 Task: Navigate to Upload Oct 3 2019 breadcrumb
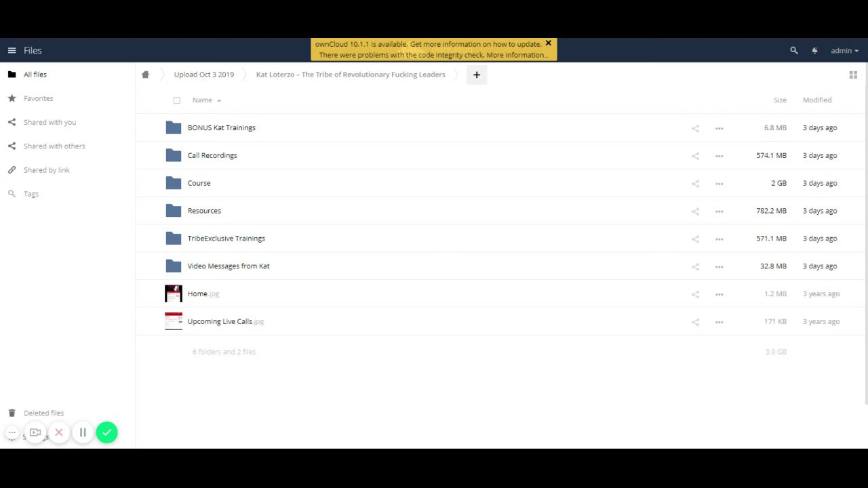[203, 75]
